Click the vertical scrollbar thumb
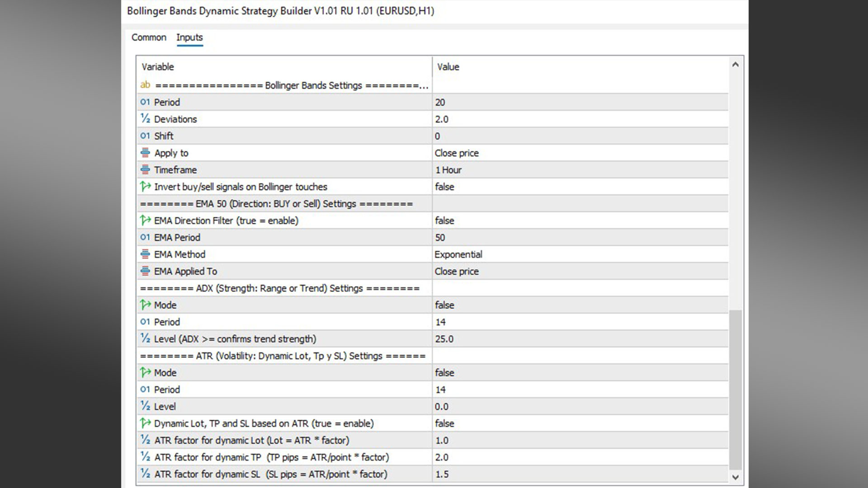Viewport: 868px width, 488px height. tap(736, 389)
